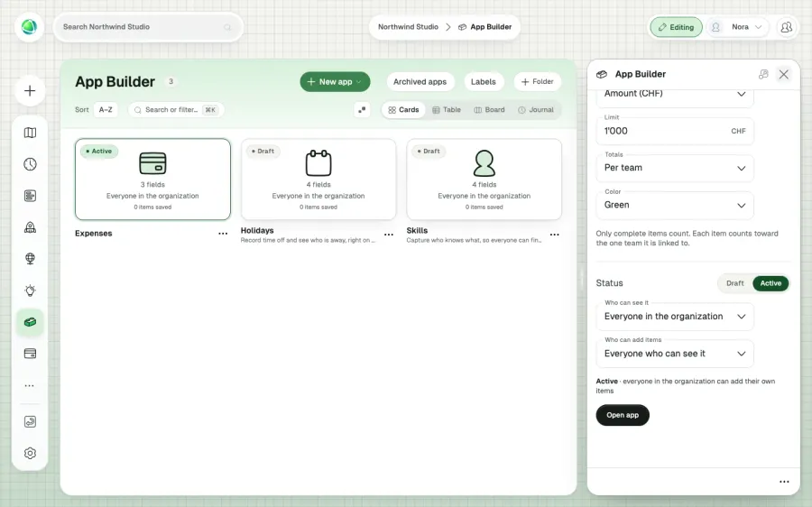
Task: Switch to Board view
Action: (489, 110)
